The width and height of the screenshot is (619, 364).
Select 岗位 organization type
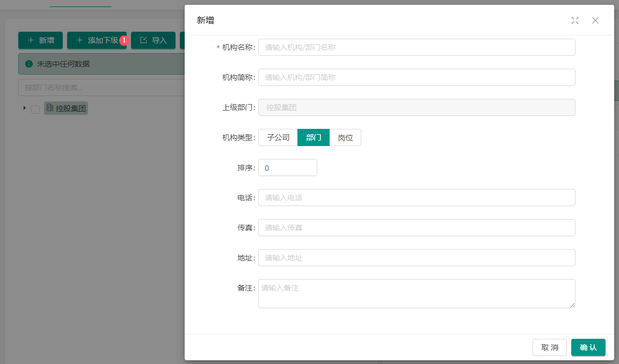pos(345,137)
